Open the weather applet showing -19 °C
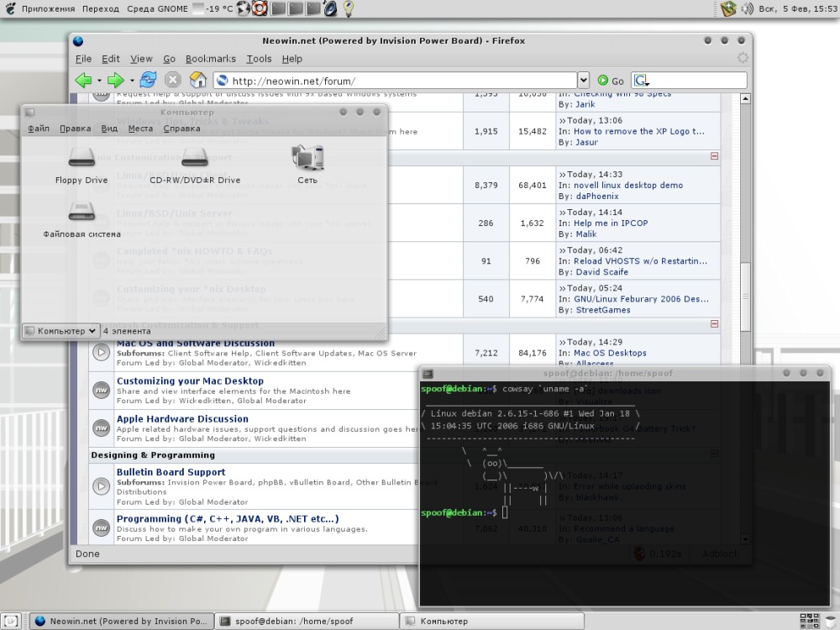840x630 pixels. (213, 8)
